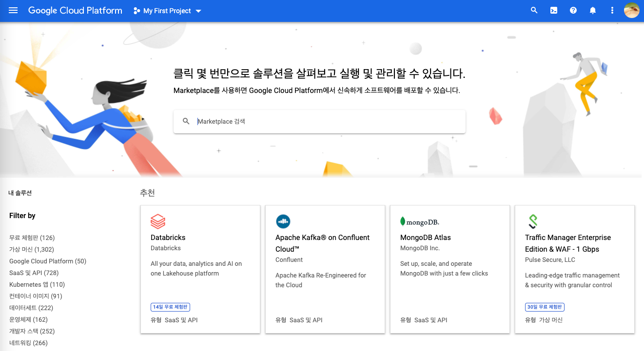This screenshot has height=351, width=644.
Task: Click MongoDB Inc. vendor text
Action: pyautogui.click(x=420, y=248)
